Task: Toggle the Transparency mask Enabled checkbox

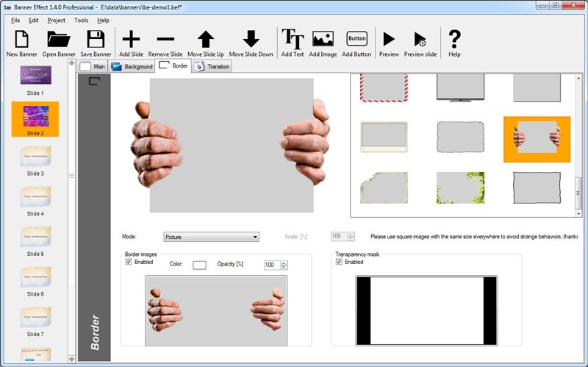Action: coord(340,262)
